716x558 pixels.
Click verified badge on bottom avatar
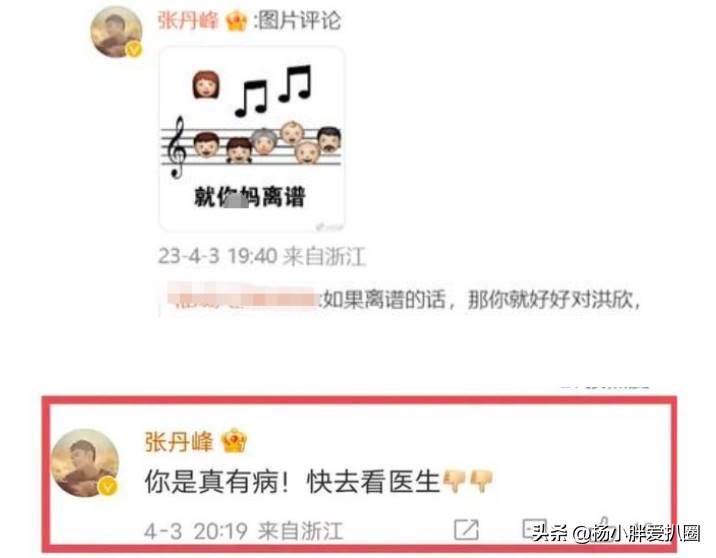tap(108, 486)
